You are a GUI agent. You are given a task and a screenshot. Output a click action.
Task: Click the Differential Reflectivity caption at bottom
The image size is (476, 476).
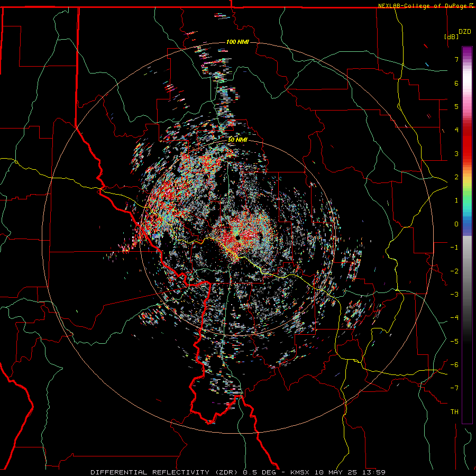(238, 472)
